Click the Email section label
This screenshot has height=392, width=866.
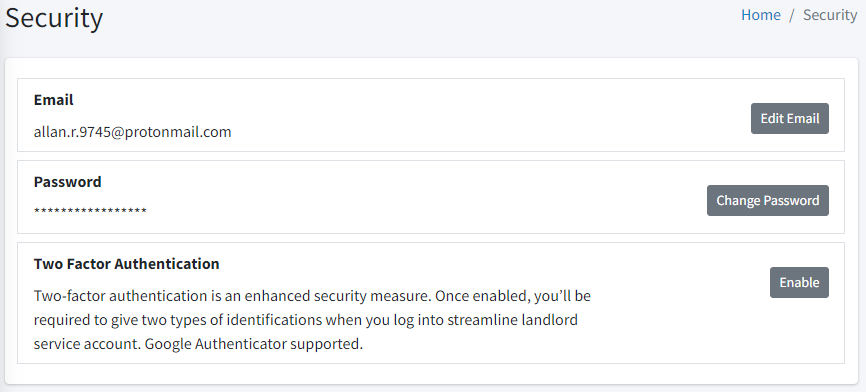[x=54, y=100]
